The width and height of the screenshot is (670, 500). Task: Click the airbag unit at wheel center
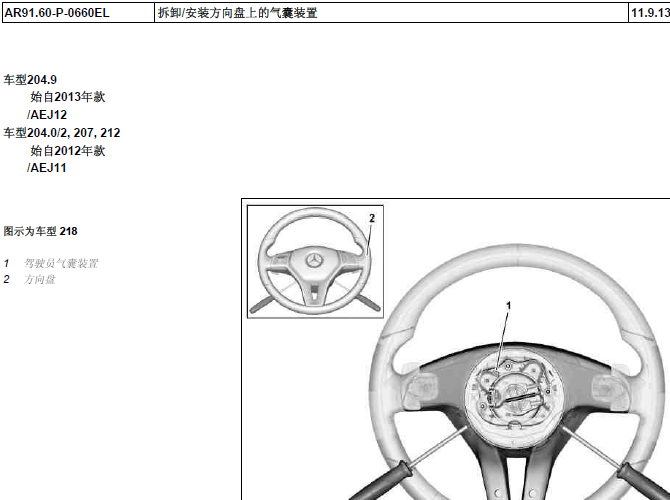click(514, 396)
